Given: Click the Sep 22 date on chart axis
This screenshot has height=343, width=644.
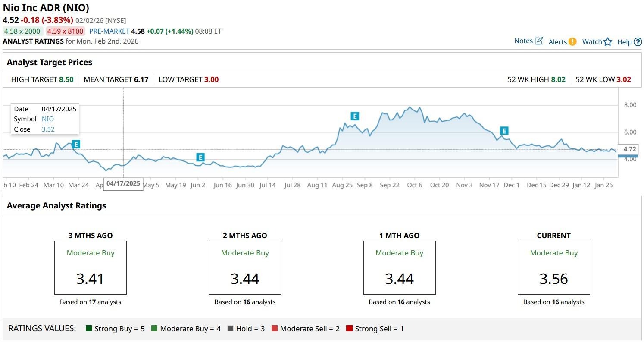Looking at the screenshot, I should (x=390, y=185).
